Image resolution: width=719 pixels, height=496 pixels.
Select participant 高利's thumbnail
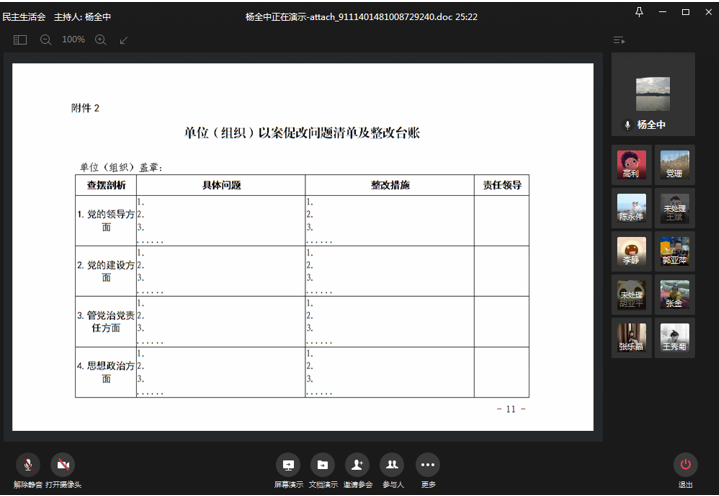point(631,162)
